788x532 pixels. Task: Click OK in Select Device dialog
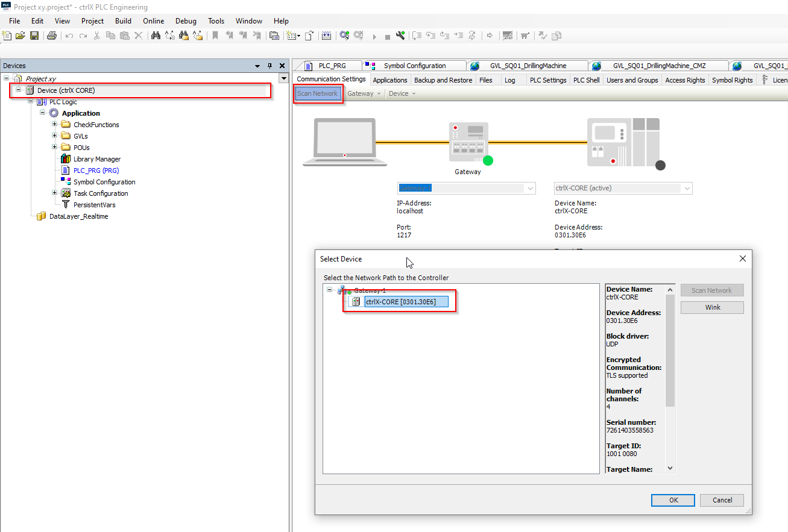(x=673, y=500)
